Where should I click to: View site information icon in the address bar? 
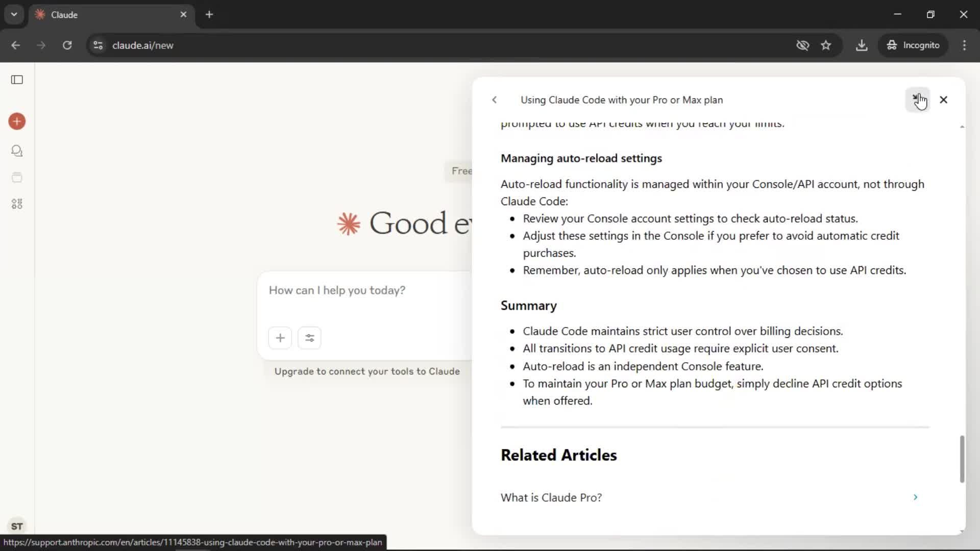click(x=98, y=45)
